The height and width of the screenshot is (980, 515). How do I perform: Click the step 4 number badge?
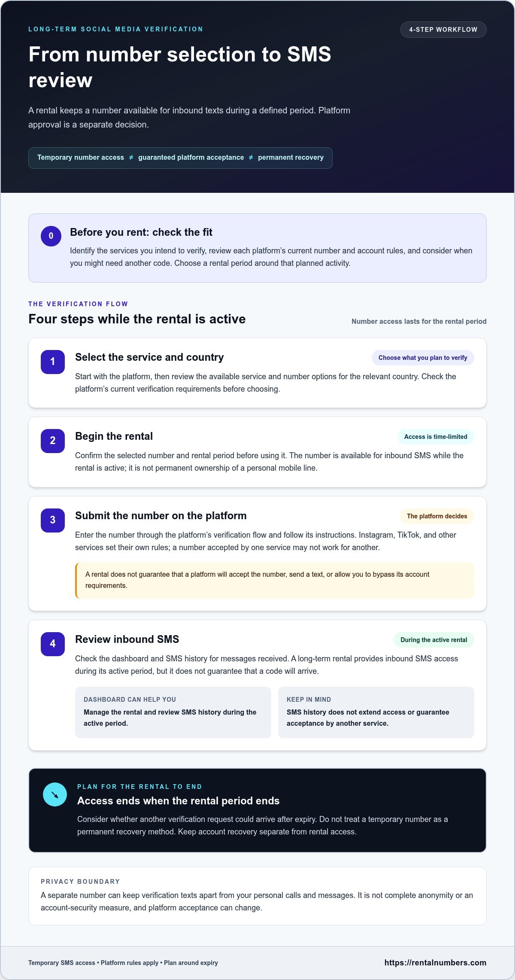click(x=53, y=644)
